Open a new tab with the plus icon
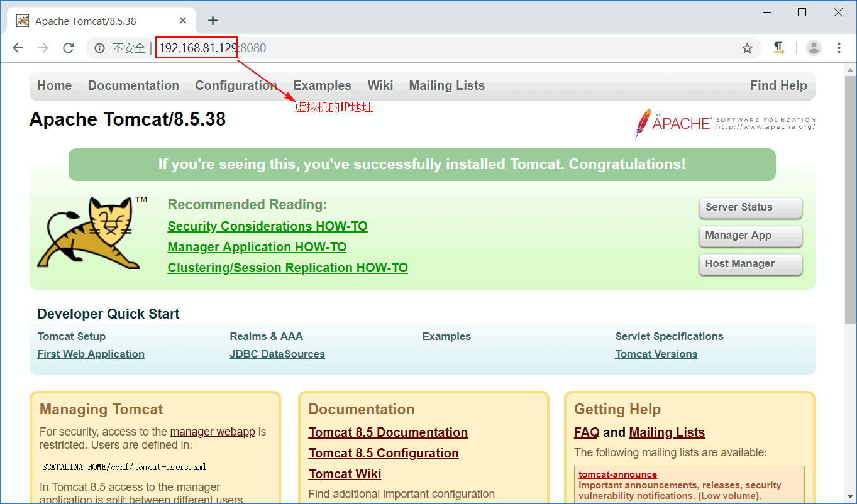 213,21
